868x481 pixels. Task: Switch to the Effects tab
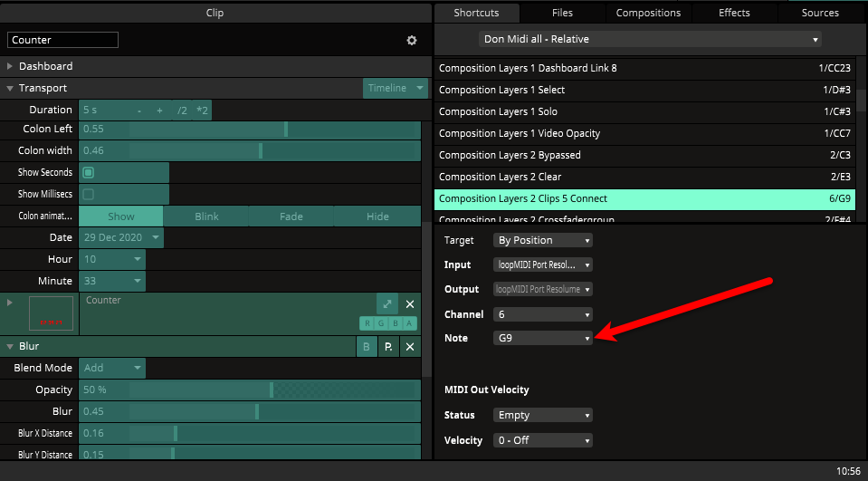pos(734,13)
